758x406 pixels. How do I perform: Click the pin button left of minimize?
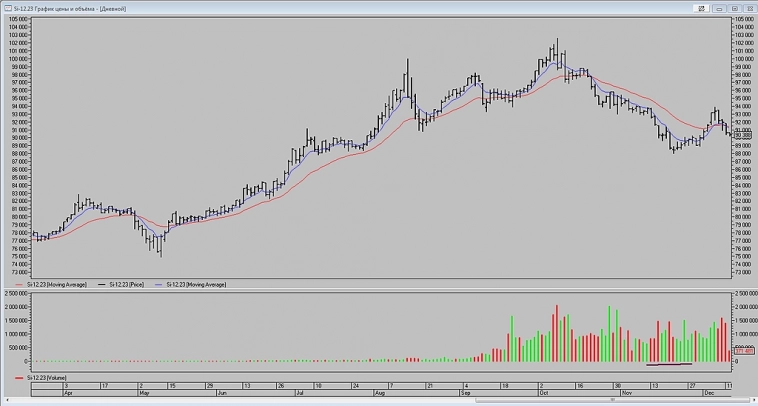[x=701, y=8]
